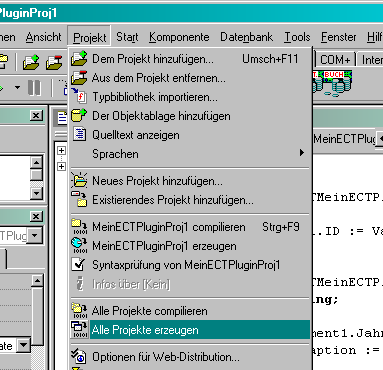
Task: Click toolbar add file to project button
Action: [x=31, y=62]
